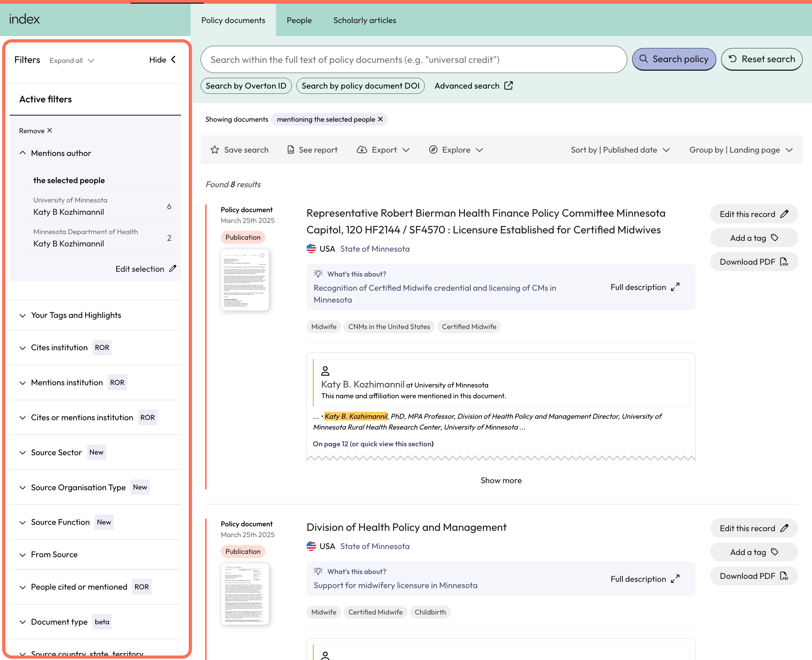This screenshot has width=812, height=660.
Task: Click the Hide filters chevron
Action: coord(173,60)
